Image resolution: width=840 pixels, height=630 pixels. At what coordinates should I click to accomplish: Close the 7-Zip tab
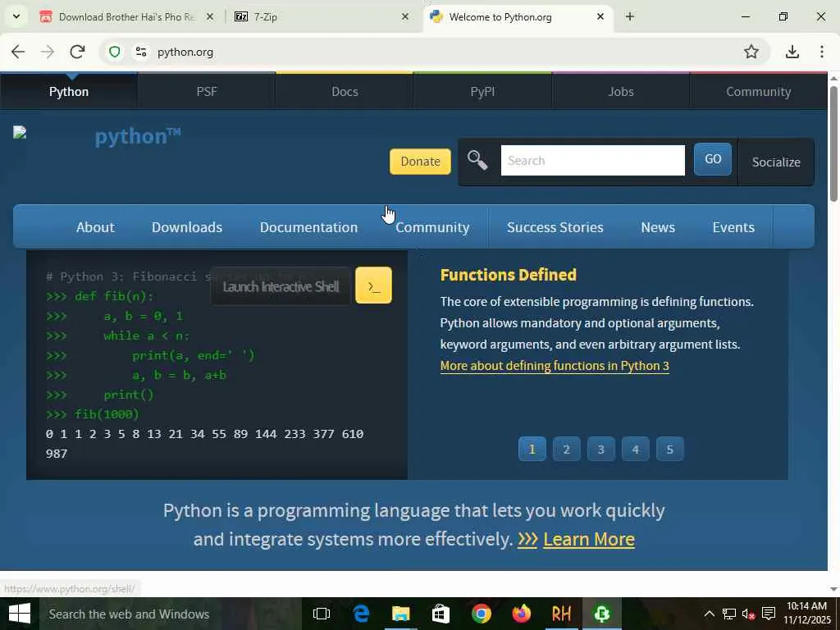[x=405, y=16]
